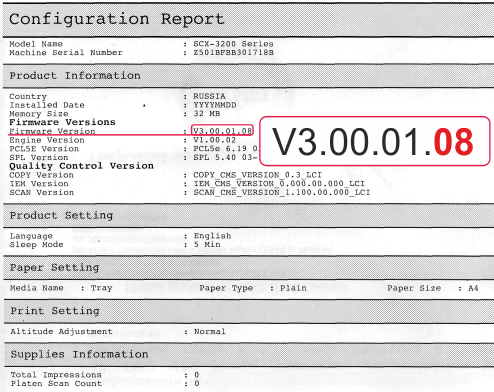The width and height of the screenshot is (494, 392).
Task: Click the 'Print Setting' section heading
Action: click(55, 311)
